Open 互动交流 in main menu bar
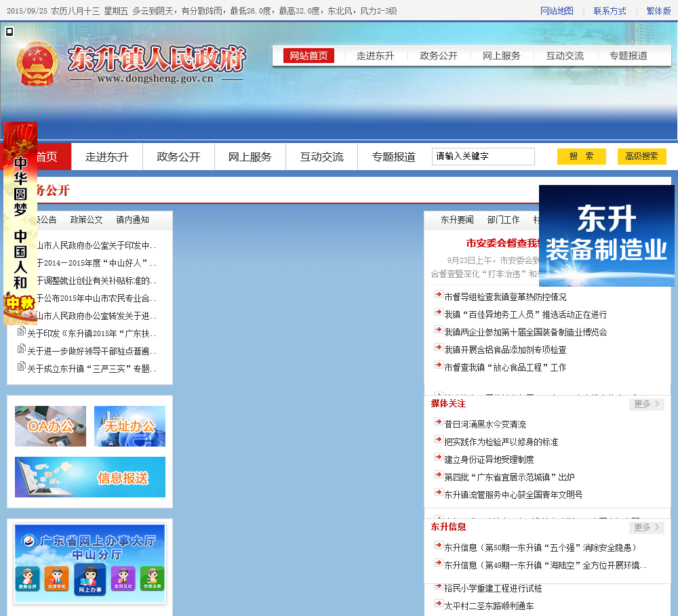Viewport: 678px width, 616px height. tap(321, 157)
